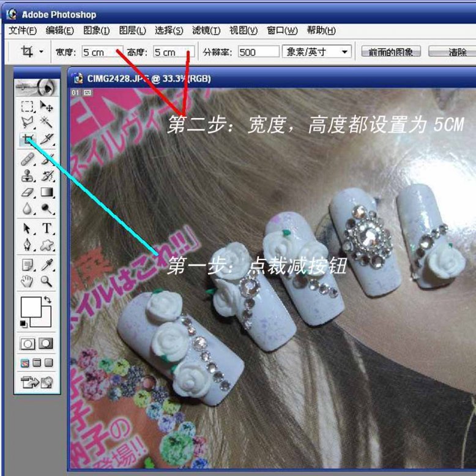Select the Move tool
The height and width of the screenshot is (476, 476).
click(x=46, y=106)
